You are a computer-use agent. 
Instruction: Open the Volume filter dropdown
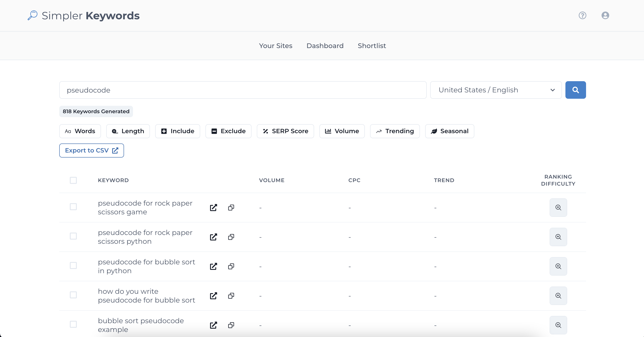pyautogui.click(x=342, y=131)
